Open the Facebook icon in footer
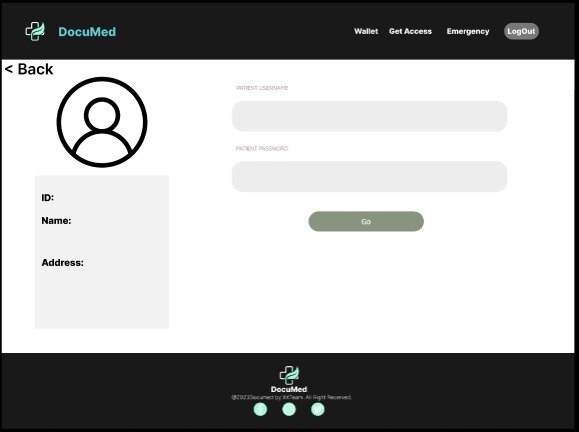The image size is (579, 432). 260,409
